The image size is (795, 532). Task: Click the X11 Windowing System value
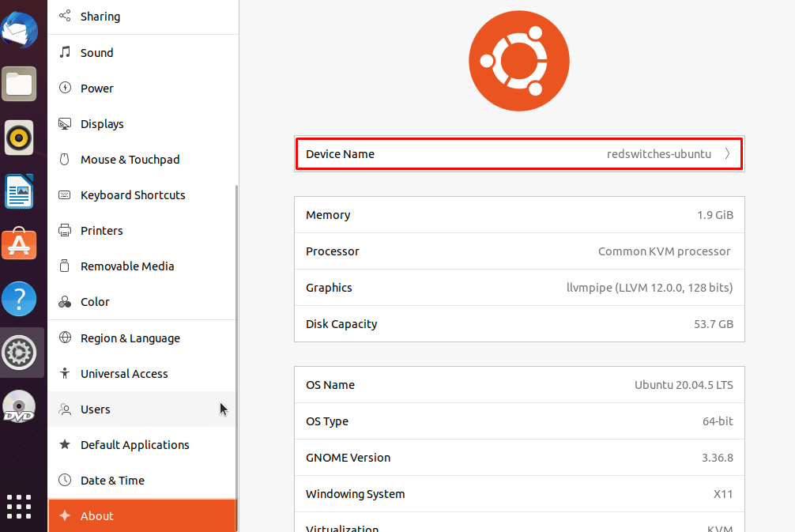723,493
